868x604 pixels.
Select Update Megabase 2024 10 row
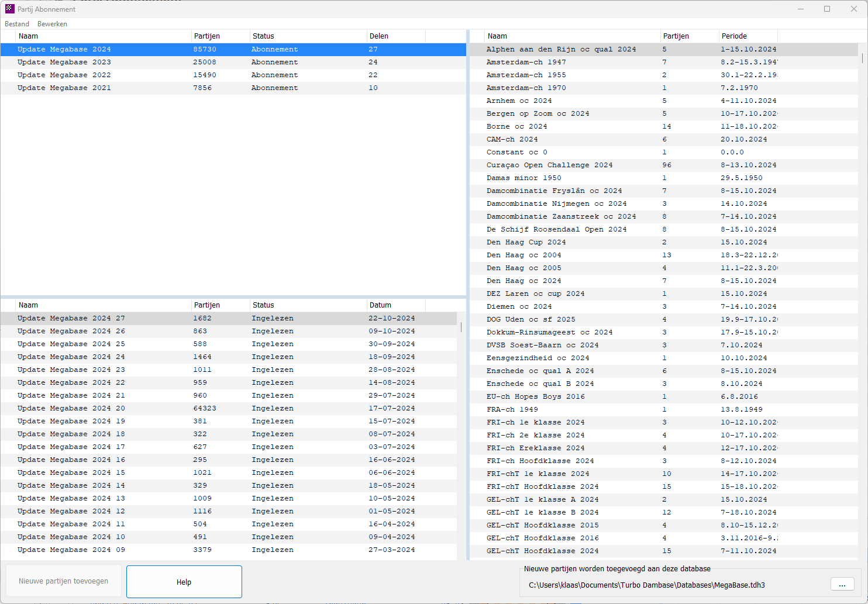coord(229,537)
